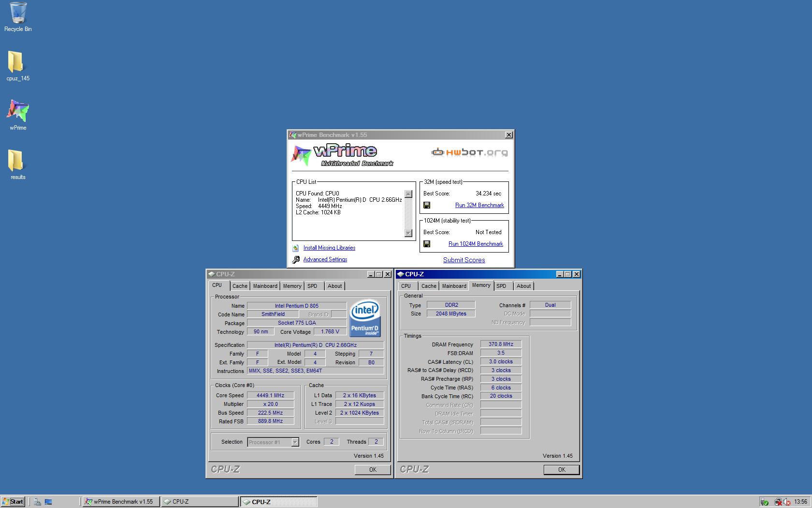Screen dimensions: 812x508
Task: Click the network disconnected tray icon
Action: coord(778,502)
